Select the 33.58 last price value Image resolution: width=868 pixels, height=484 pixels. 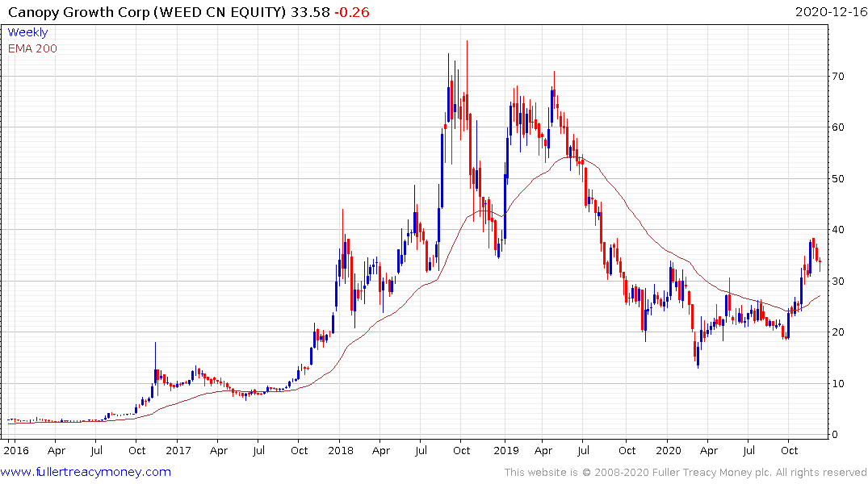pyautogui.click(x=310, y=12)
